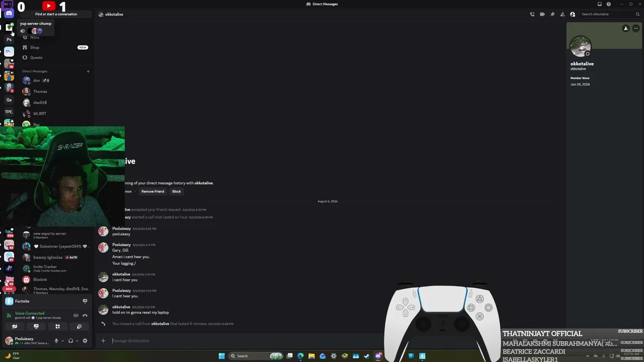Expand headphone output options
644x362 pixels.
76,341
